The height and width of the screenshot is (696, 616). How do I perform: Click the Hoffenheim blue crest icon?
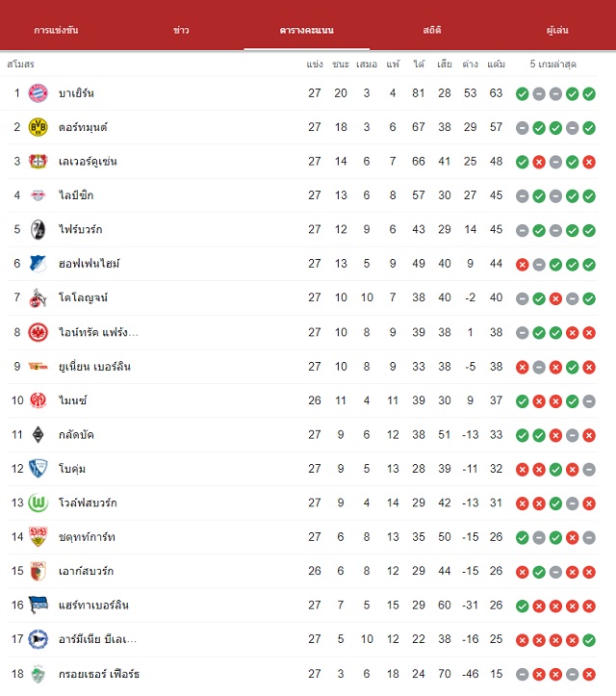[38, 264]
